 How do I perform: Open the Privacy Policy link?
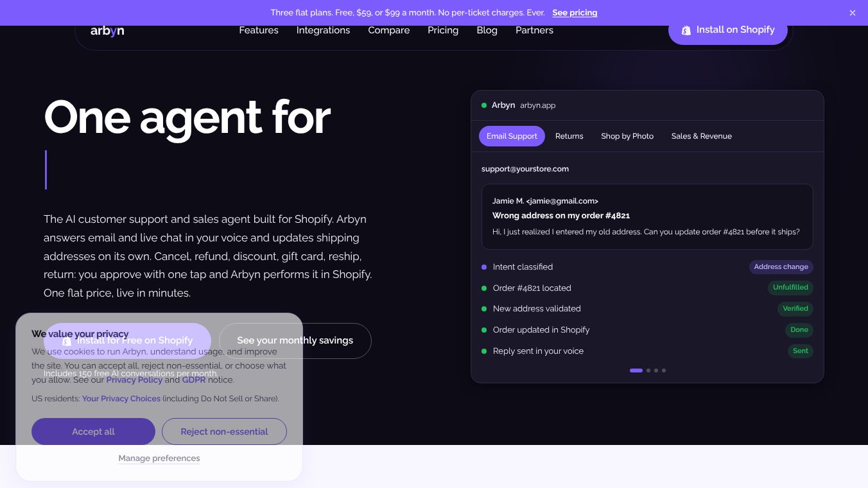coord(134,379)
